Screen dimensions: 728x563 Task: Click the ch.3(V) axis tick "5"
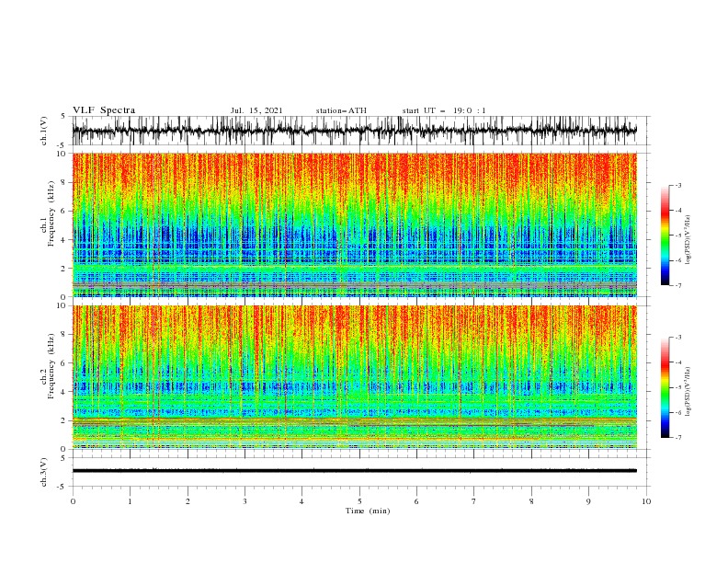click(63, 457)
